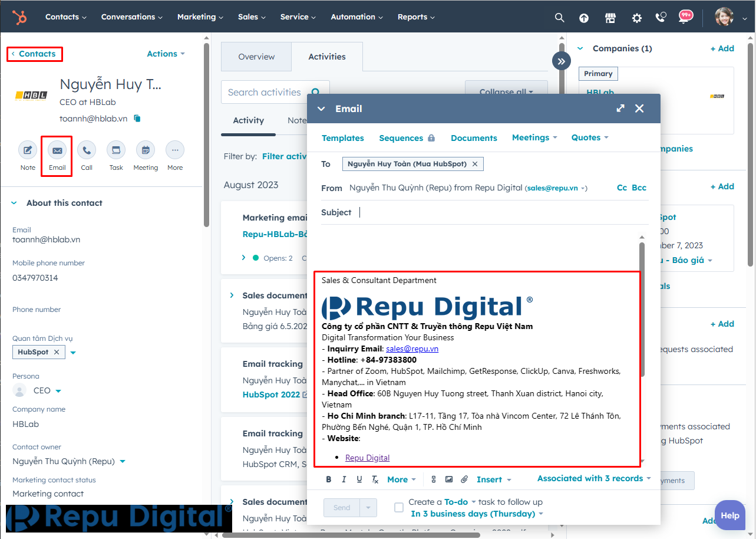The image size is (756, 539).
Task: Copy the email toannh@hblab.vn with copy icon
Action: click(x=137, y=119)
